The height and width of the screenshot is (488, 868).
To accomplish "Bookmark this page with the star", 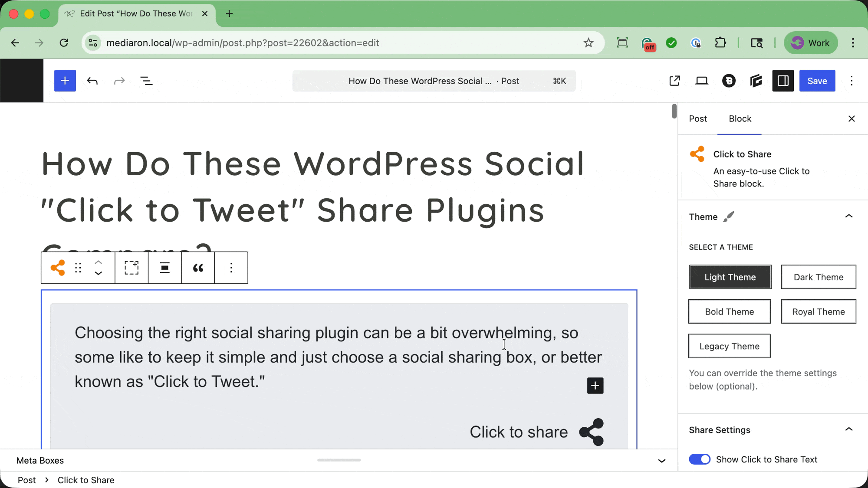I will tap(588, 43).
